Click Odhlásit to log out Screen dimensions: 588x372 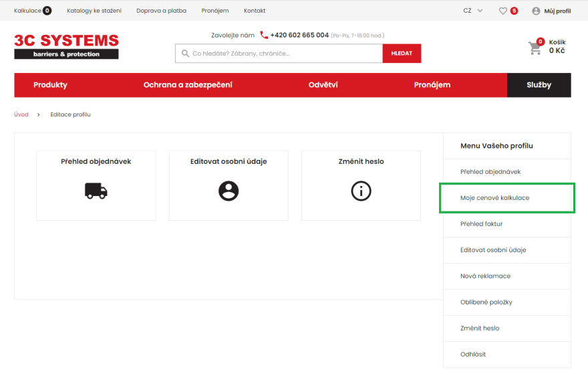[x=507, y=355]
